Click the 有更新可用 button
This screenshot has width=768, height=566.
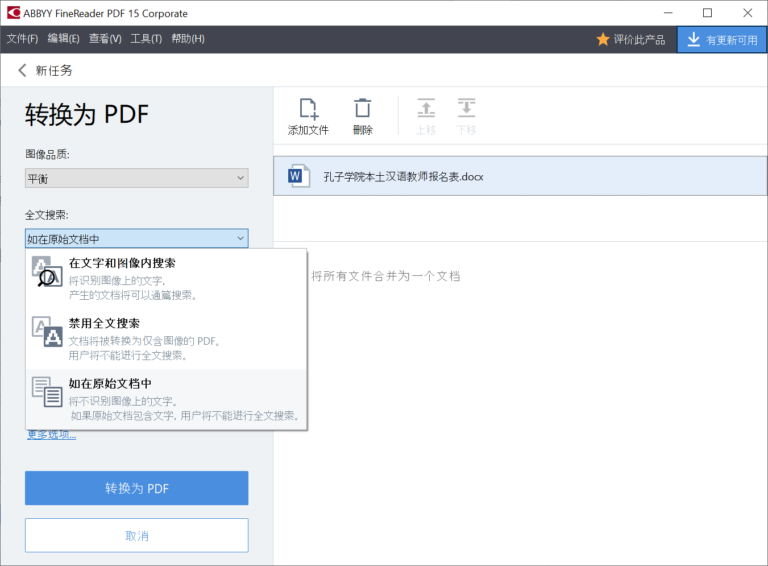tap(722, 40)
